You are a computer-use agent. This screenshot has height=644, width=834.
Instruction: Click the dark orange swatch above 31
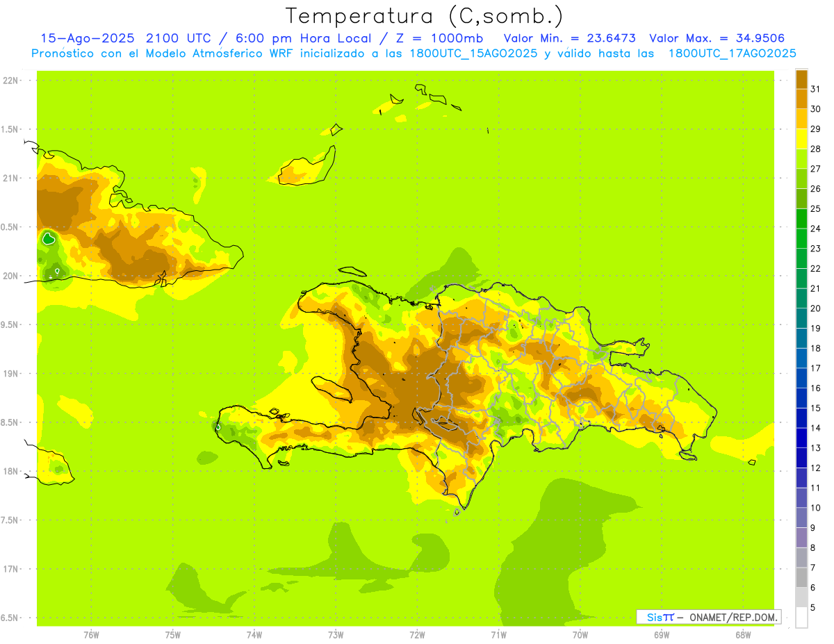coord(801,79)
